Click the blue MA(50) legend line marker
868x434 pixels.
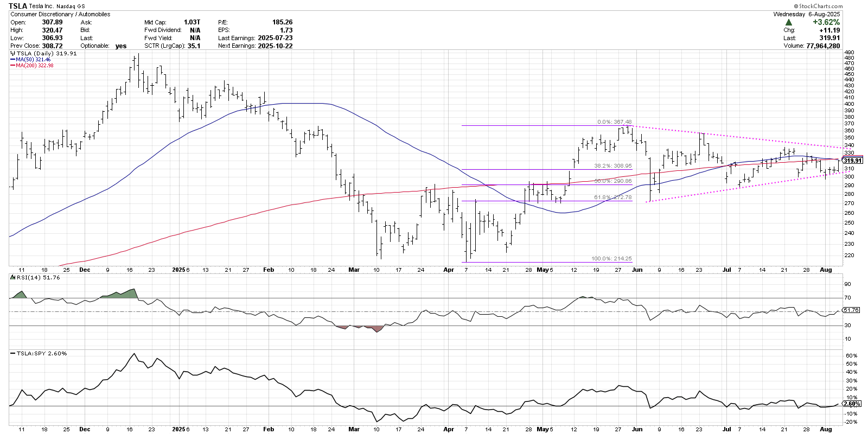[12, 60]
